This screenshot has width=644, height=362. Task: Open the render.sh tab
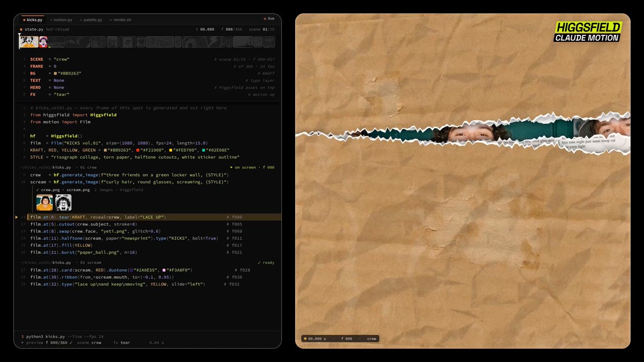point(120,20)
